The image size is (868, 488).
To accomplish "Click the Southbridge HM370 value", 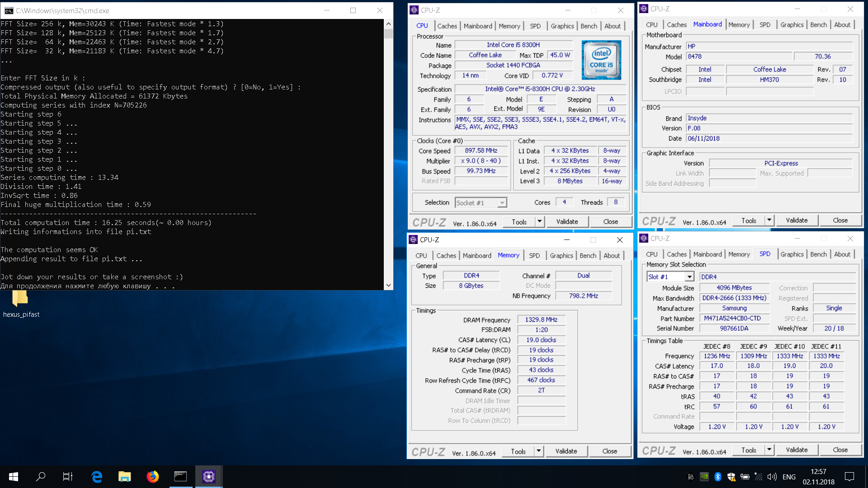I will click(x=769, y=80).
